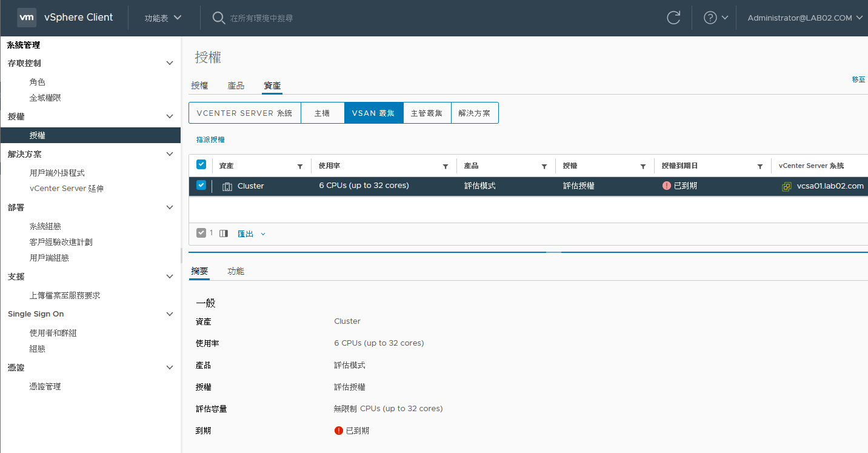This screenshot has height=453, width=868.
Task: Click the sidebar collapse handle
Action: pyautogui.click(x=182, y=255)
